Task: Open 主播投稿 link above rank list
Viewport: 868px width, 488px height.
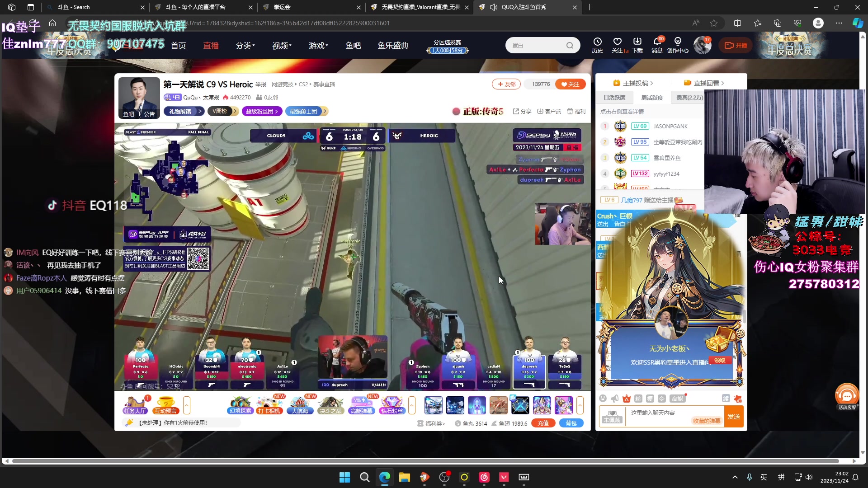Action: coord(633,83)
